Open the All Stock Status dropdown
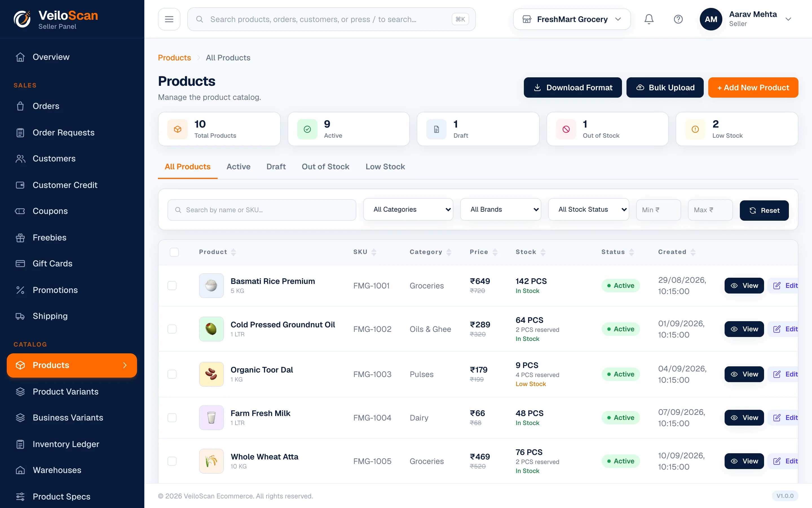Screen dimensions: 812x508 (x=588, y=209)
